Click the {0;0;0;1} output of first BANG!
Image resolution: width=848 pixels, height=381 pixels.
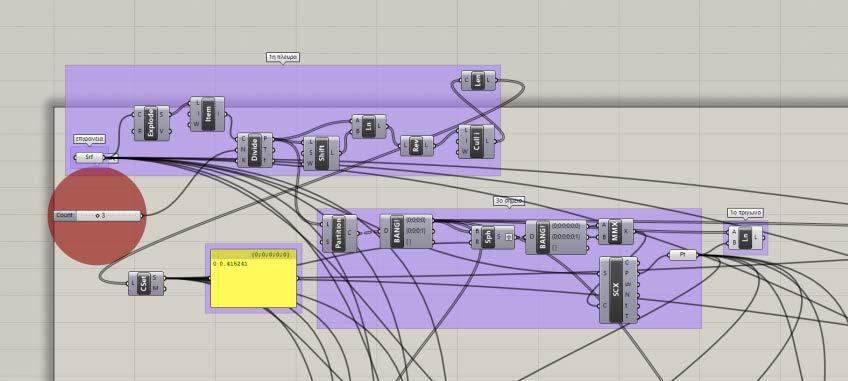pos(415,231)
